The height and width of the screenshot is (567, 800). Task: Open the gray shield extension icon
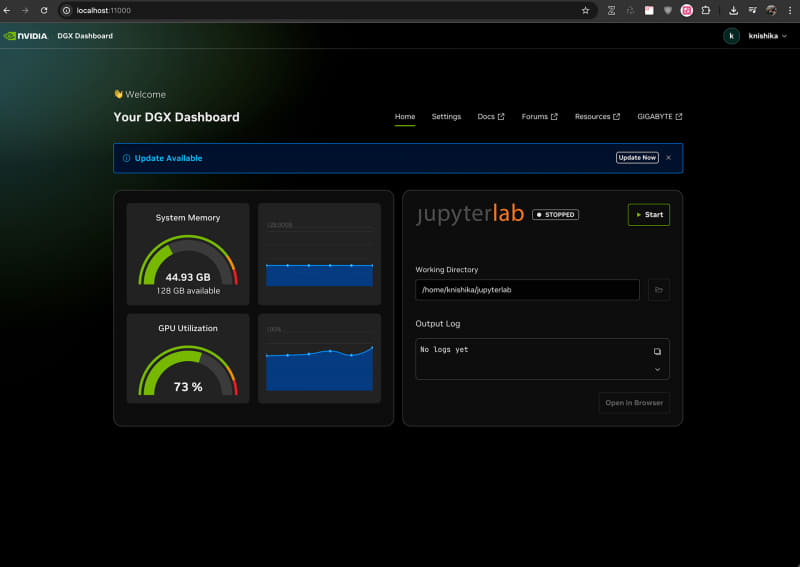pyautogui.click(x=668, y=10)
